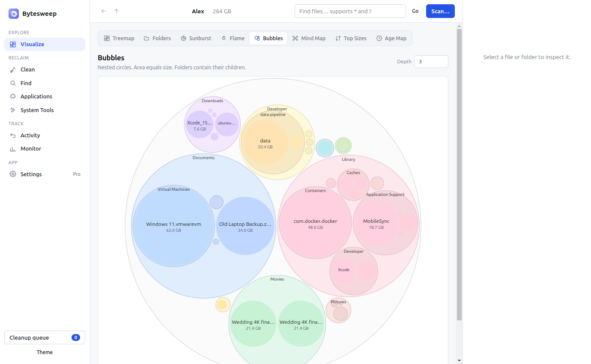
Task: Open the Cleanup queue
Action: (x=45, y=337)
